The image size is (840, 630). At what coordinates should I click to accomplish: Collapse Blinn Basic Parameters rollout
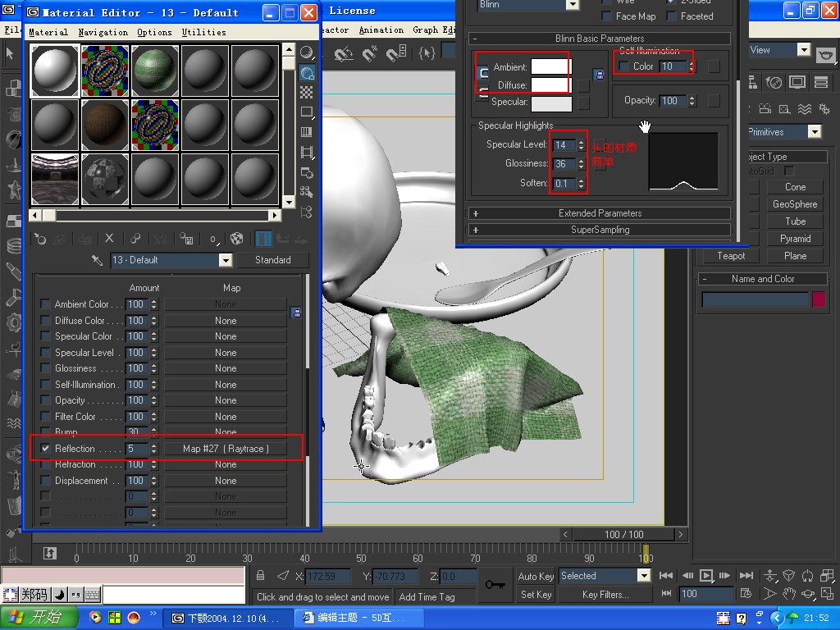pyautogui.click(x=600, y=39)
